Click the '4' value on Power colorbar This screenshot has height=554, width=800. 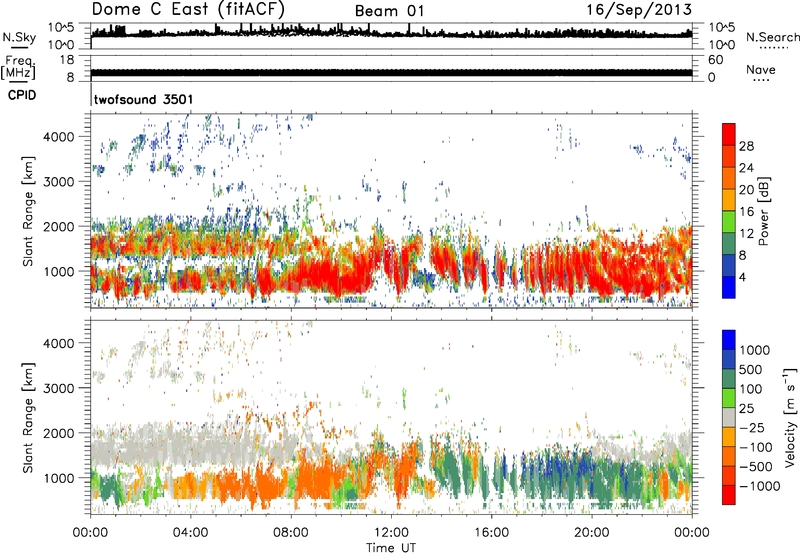742,277
